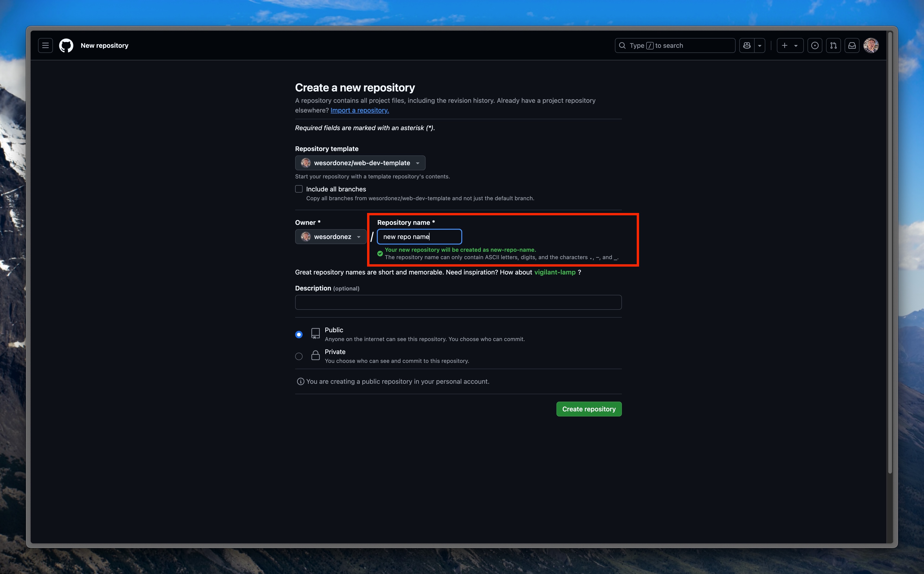The height and width of the screenshot is (574, 924).
Task: Click in the Description input field
Action: click(458, 303)
